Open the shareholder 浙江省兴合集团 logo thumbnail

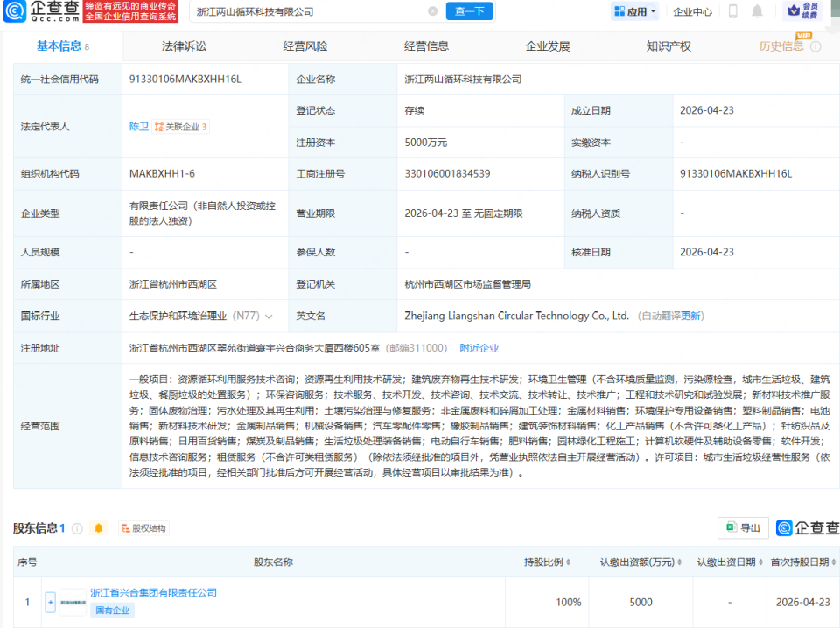pyautogui.click(x=73, y=603)
